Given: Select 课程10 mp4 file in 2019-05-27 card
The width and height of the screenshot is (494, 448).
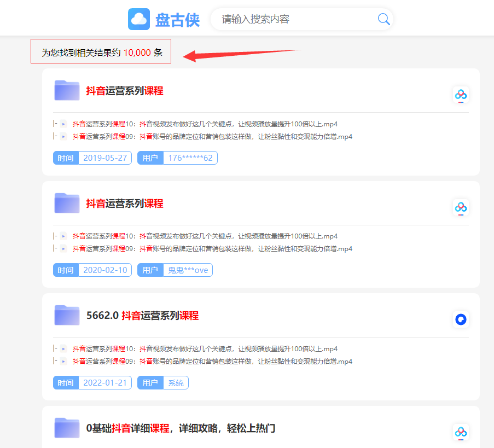Looking at the screenshot, I should click(205, 124).
